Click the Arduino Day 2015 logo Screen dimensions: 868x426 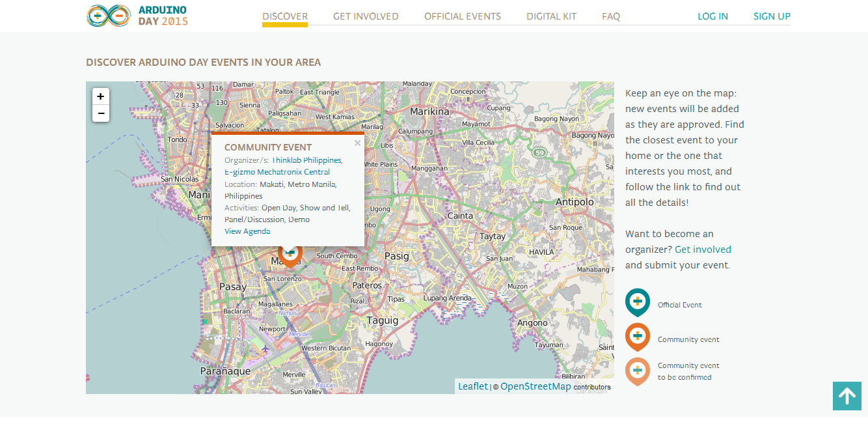click(x=137, y=16)
